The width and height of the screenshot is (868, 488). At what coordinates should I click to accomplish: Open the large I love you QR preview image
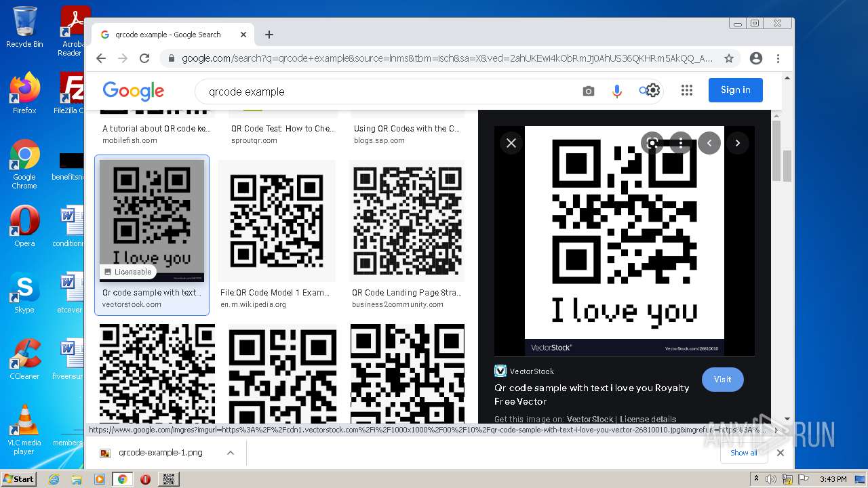coord(625,241)
